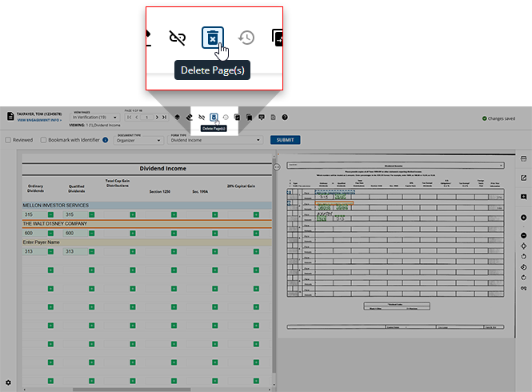Zoom out using the minus icon

[x=523, y=235]
